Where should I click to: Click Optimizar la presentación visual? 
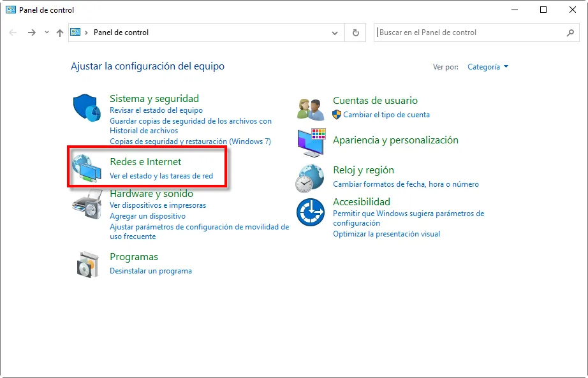[x=386, y=234]
